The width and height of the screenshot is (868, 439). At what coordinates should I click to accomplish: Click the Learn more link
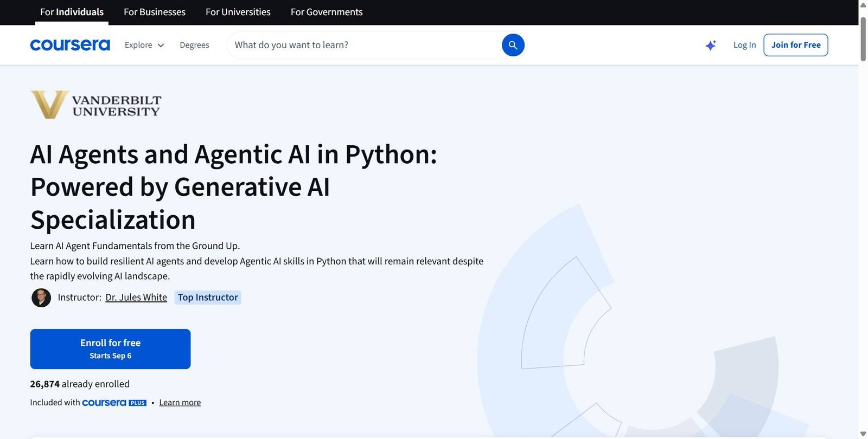coord(180,403)
